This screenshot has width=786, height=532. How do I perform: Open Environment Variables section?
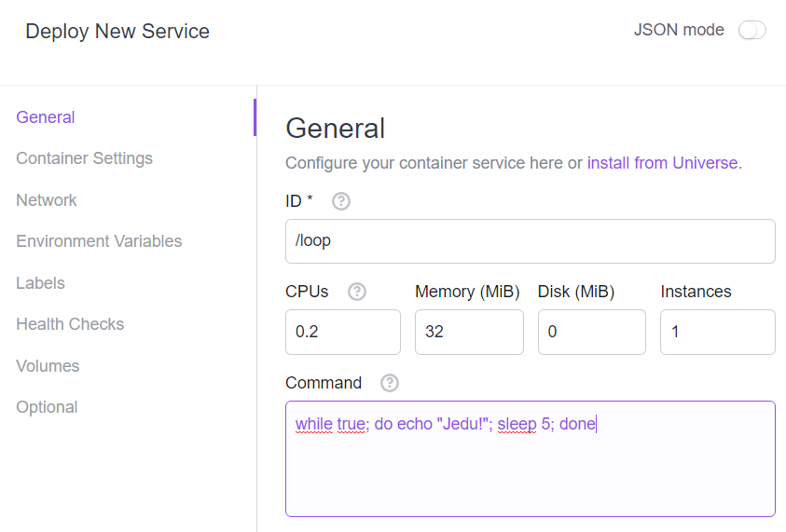99,241
